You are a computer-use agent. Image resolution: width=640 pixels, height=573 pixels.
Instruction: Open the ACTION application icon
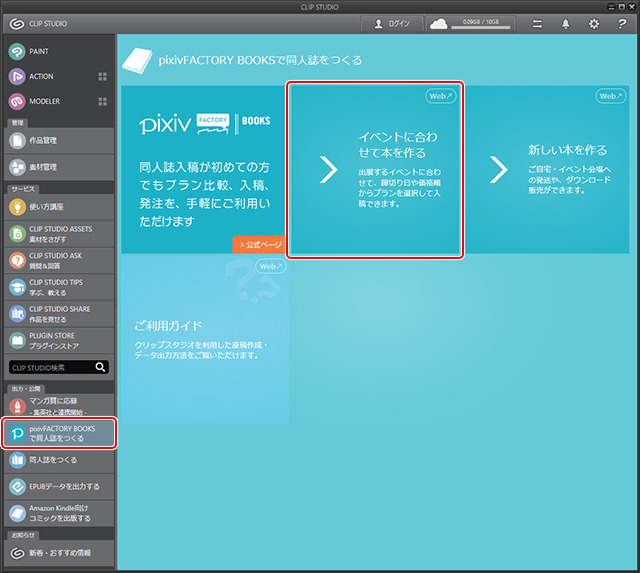17,77
